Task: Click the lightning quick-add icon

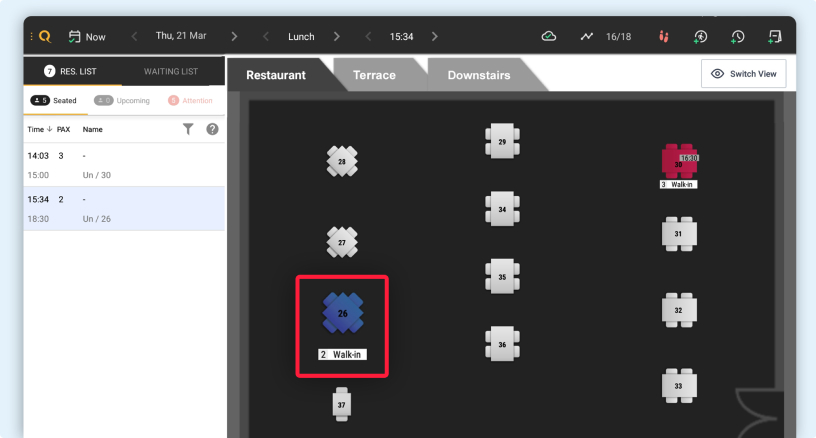Action: (x=700, y=36)
